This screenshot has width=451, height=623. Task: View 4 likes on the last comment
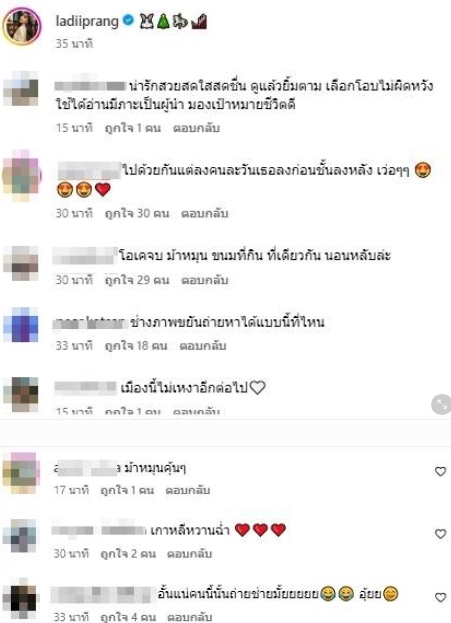[128, 617]
